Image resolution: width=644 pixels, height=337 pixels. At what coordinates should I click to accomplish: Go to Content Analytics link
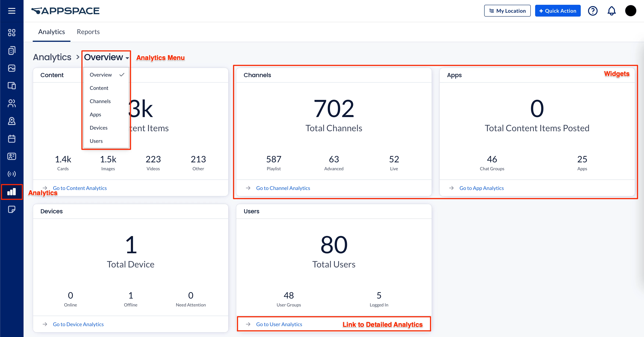tap(80, 188)
